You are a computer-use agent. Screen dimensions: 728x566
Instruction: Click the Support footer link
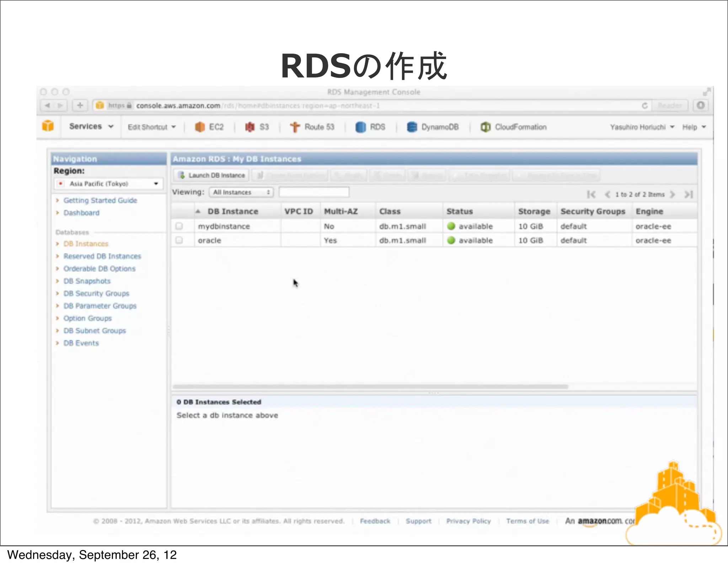[418, 521]
